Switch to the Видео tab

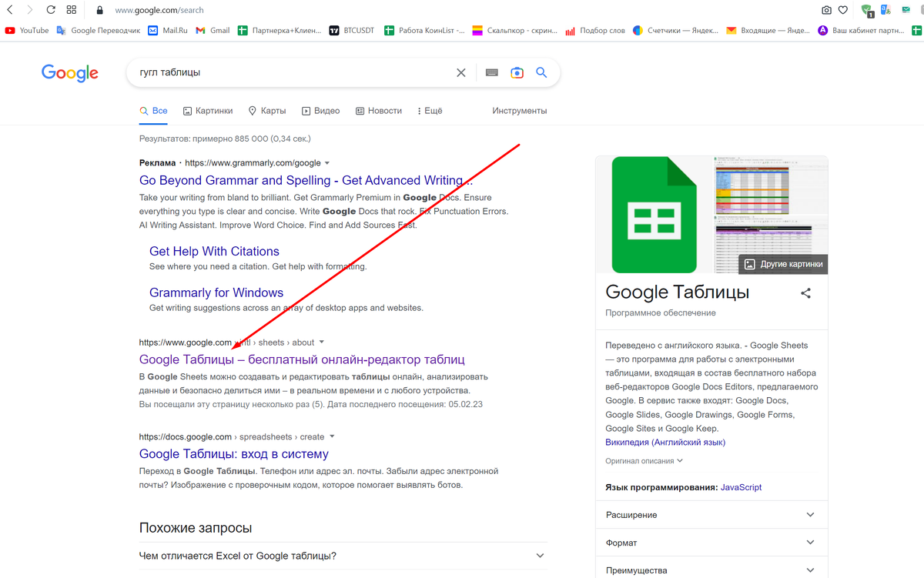pyautogui.click(x=321, y=111)
